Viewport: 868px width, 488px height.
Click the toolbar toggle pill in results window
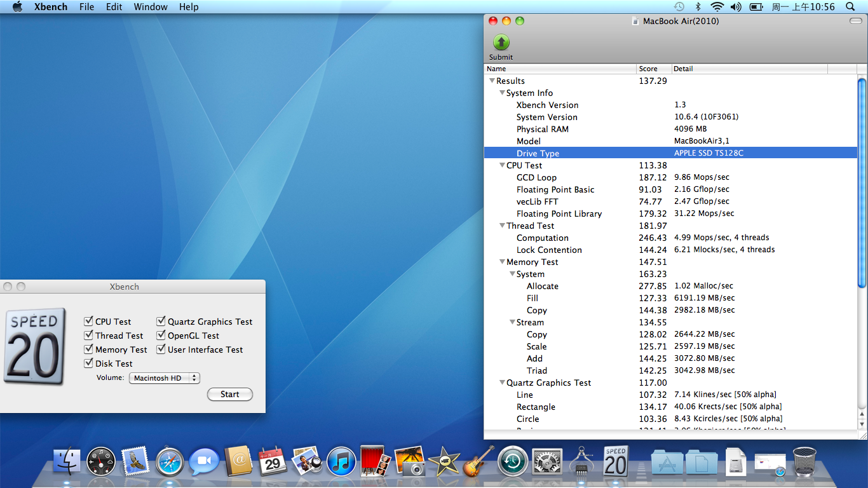pos(855,21)
